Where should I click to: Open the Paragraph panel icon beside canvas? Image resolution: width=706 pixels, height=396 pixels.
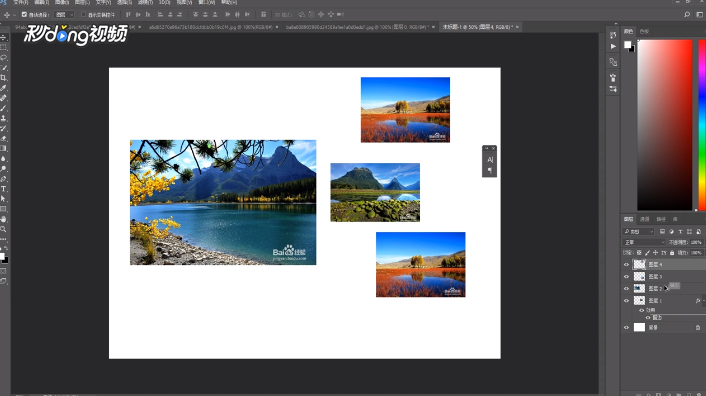coord(490,170)
